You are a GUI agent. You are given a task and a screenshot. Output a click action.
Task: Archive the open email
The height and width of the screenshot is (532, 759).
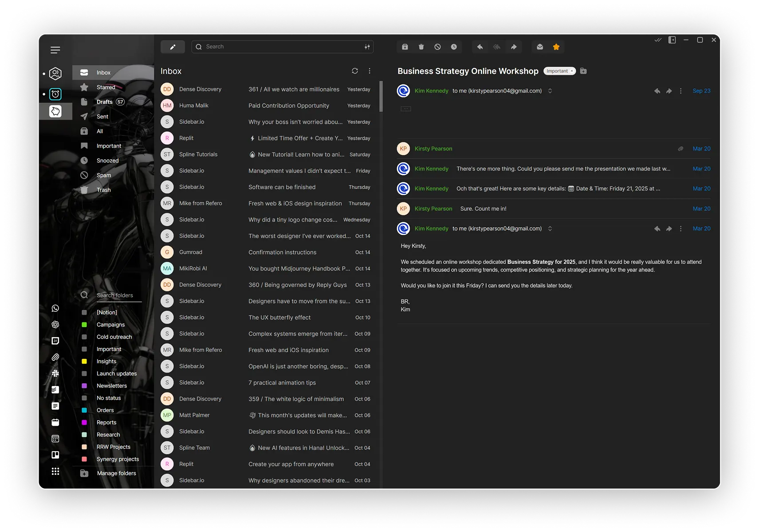pyautogui.click(x=405, y=47)
